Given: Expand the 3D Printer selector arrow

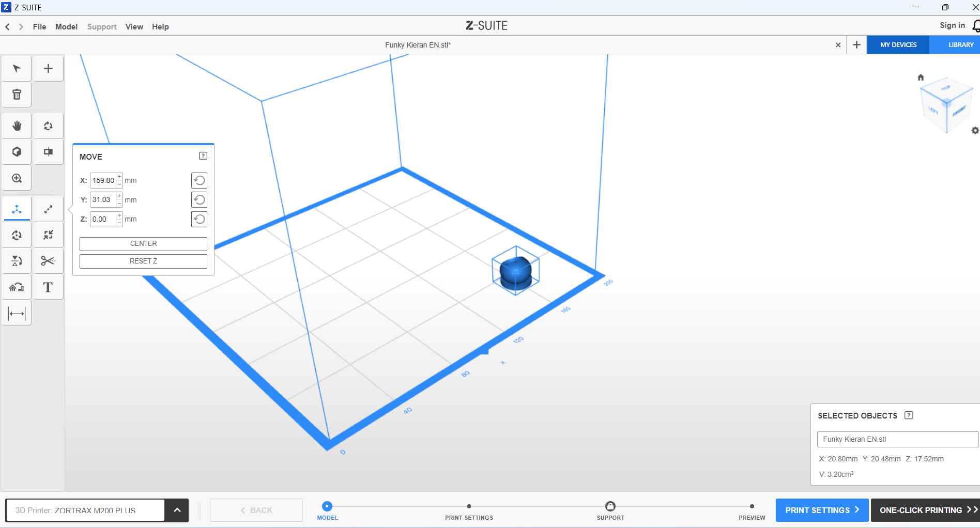Looking at the screenshot, I should [x=177, y=510].
